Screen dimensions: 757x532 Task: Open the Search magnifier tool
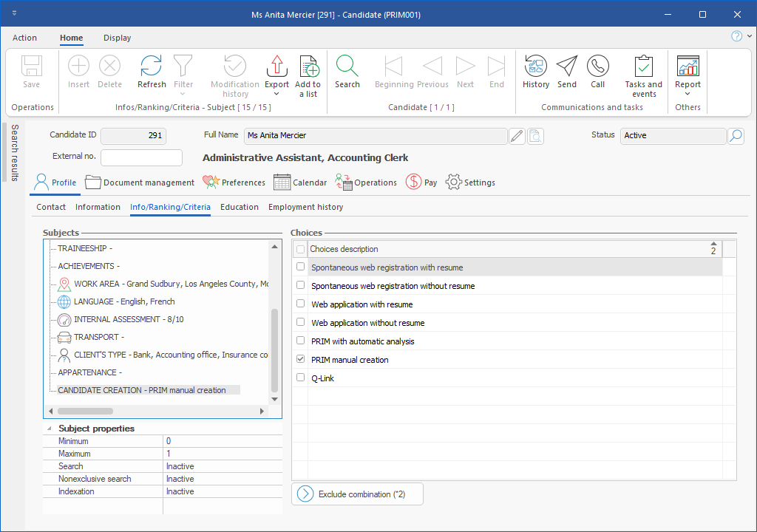pyautogui.click(x=347, y=67)
